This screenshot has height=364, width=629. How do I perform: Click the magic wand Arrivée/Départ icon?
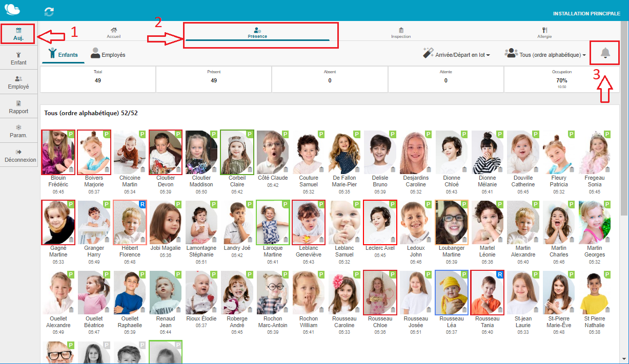point(428,53)
